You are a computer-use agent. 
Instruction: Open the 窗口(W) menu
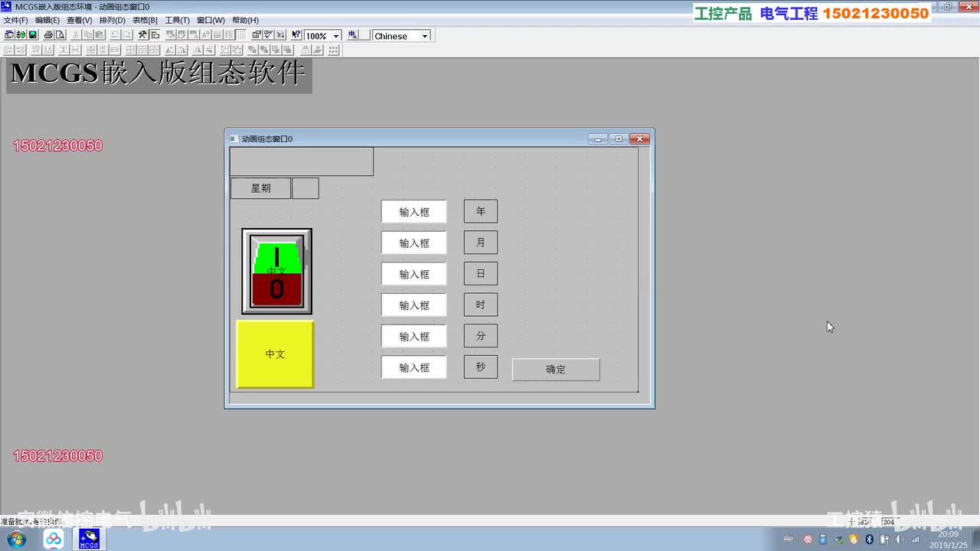pos(211,20)
